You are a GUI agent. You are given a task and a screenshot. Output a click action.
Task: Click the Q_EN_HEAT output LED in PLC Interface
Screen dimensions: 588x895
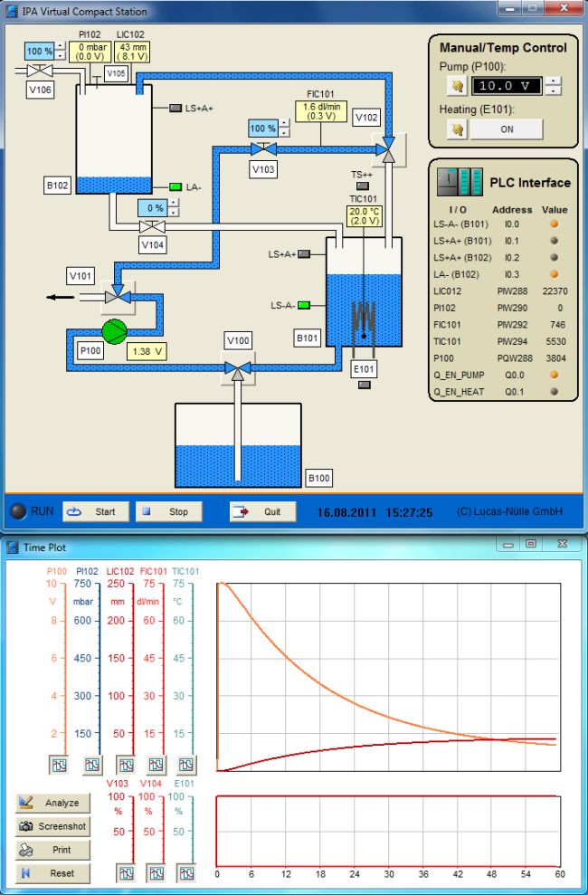point(554,392)
